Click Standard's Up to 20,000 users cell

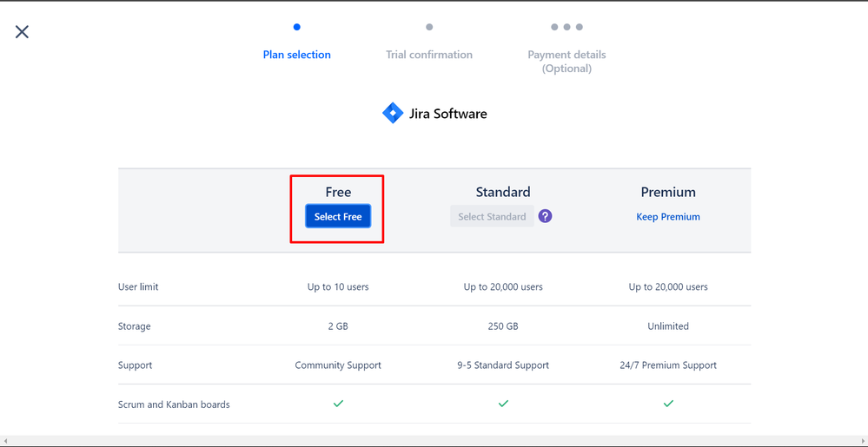(503, 287)
